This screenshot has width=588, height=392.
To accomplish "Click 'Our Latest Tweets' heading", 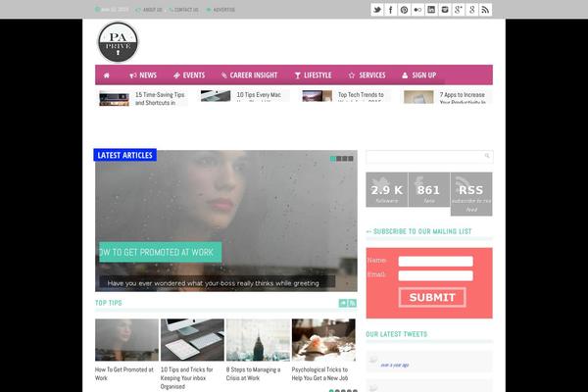I will point(396,334).
